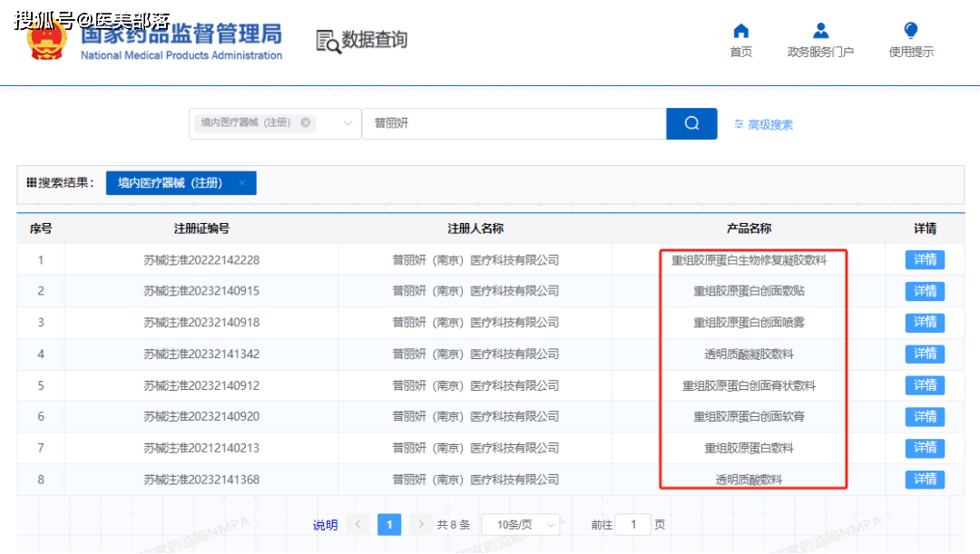Click the national emblem logo
Screen dimensions: 980x554
(x=47, y=41)
